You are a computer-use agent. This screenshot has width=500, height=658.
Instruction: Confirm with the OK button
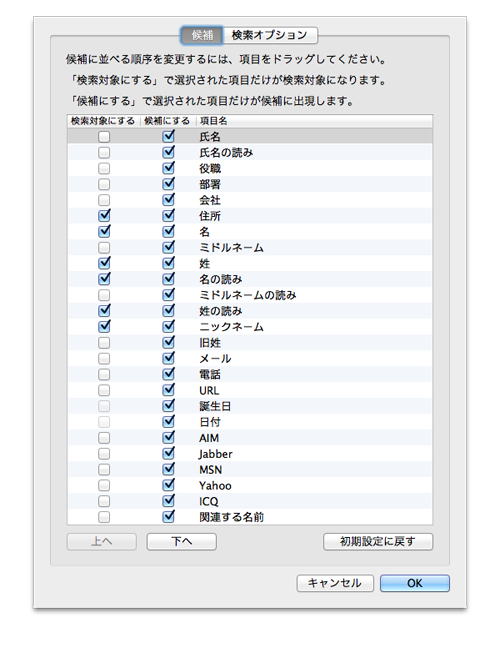tap(415, 583)
